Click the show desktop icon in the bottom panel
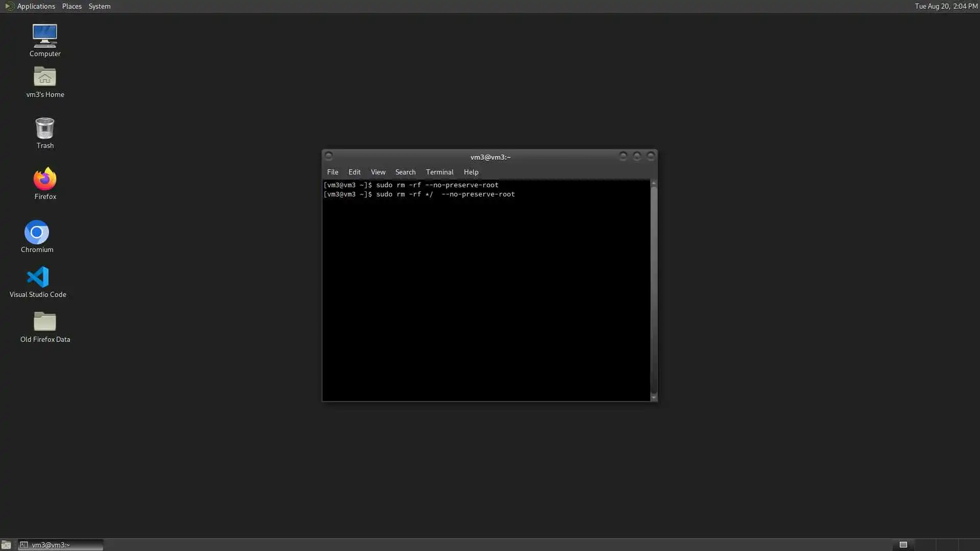The image size is (980, 551). tap(6, 545)
